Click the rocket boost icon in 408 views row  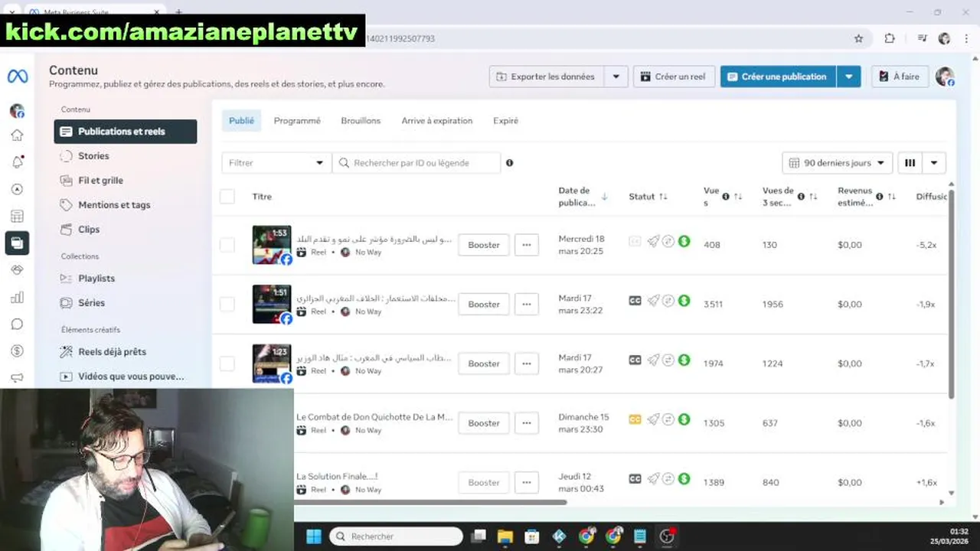coord(653,241)
